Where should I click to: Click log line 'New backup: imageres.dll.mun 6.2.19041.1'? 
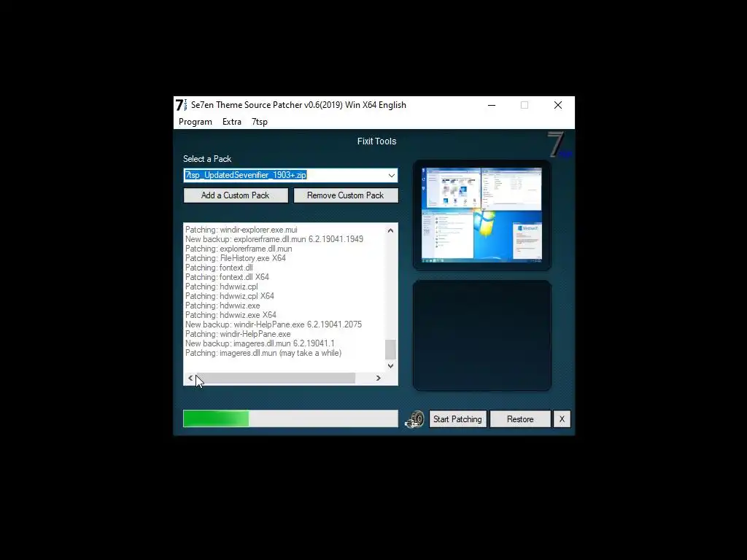260,343
